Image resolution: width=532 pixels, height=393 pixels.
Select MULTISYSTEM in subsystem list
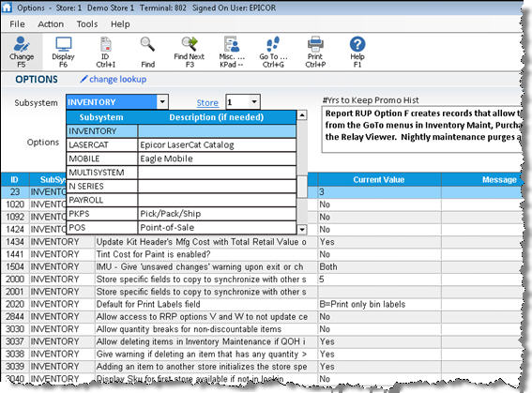[181, 173]
